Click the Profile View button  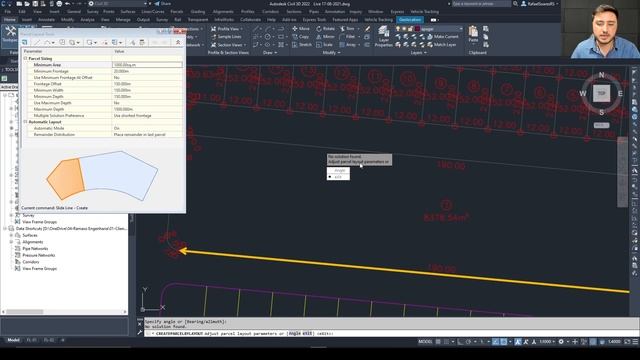click(x=226, y=29)
